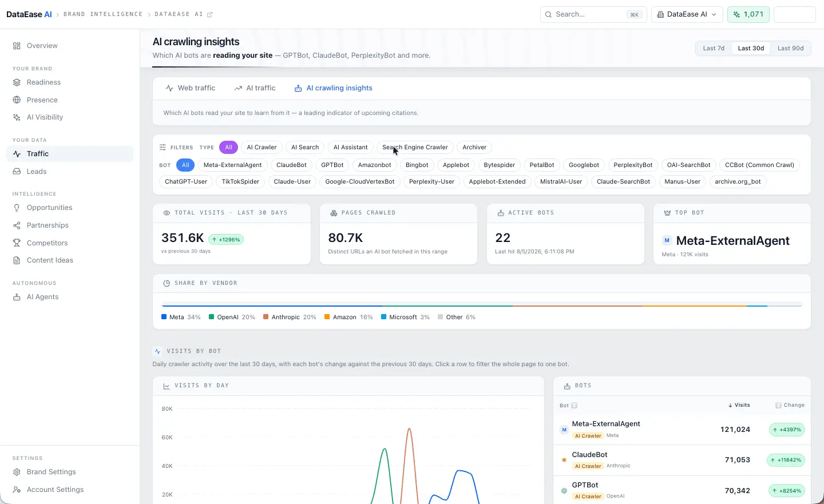
Task: Click the Meta logo in Top Bot card
Action: point(667,241)
